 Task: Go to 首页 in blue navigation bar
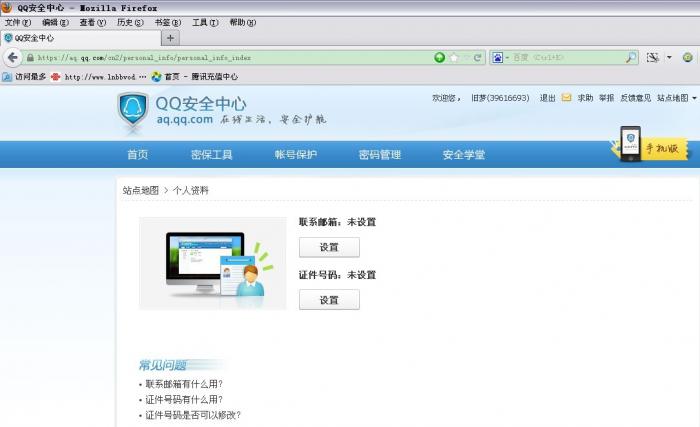point(138,155)
